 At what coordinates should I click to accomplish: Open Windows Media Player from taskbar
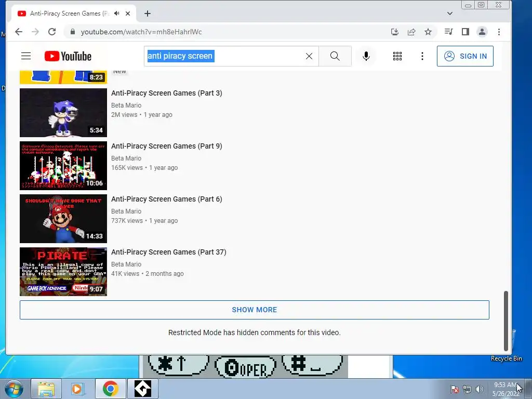click(x=78, y=389)
